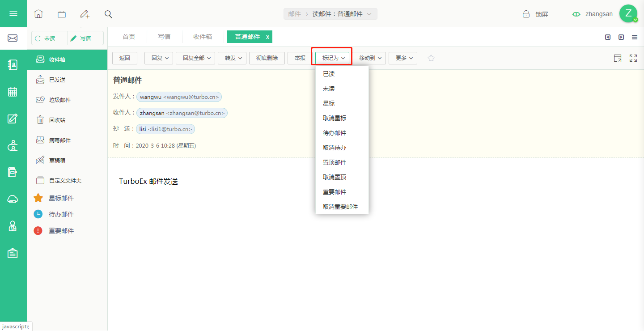Open the Mail module envelope in sidebar
The height and width of the screenshot is (331, 644).
click(x=13, y=38)
